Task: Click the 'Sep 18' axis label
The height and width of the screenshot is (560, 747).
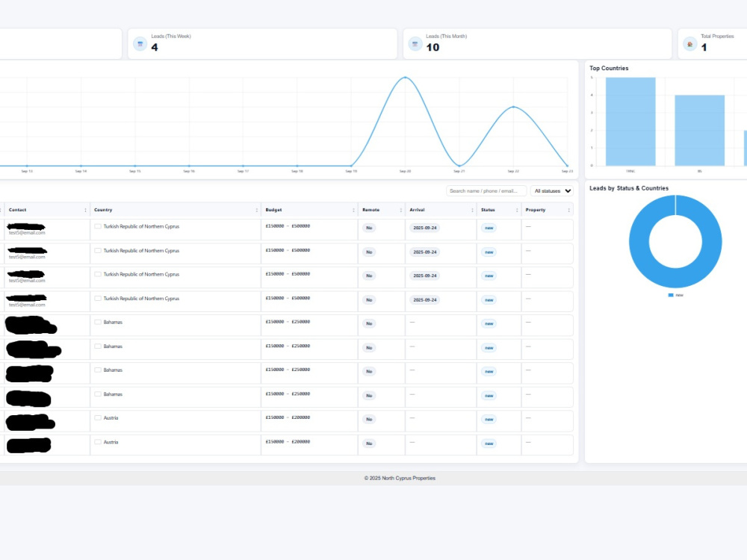Action: click(x=297, y=171)
